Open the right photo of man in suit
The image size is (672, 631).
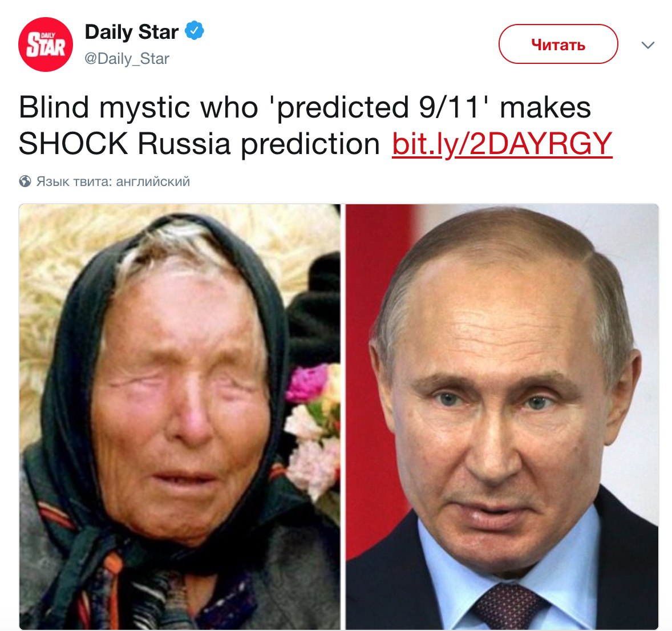click(502, 416)
